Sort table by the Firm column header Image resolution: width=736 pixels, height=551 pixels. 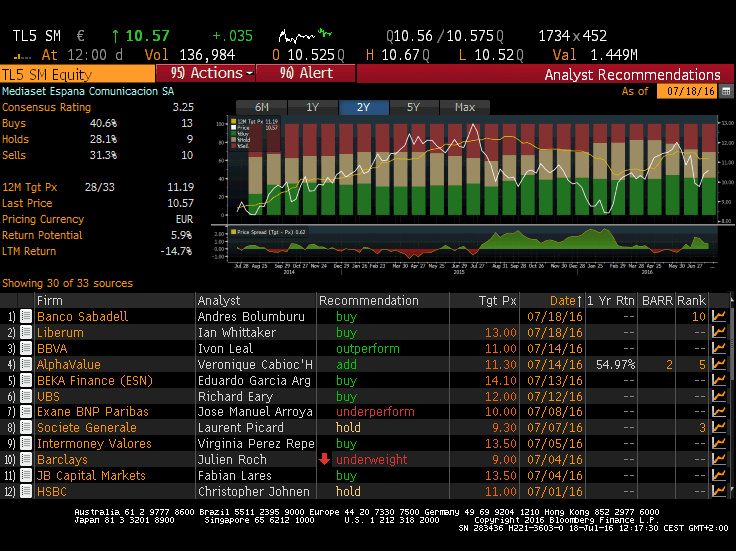click(x=115, y=300)
